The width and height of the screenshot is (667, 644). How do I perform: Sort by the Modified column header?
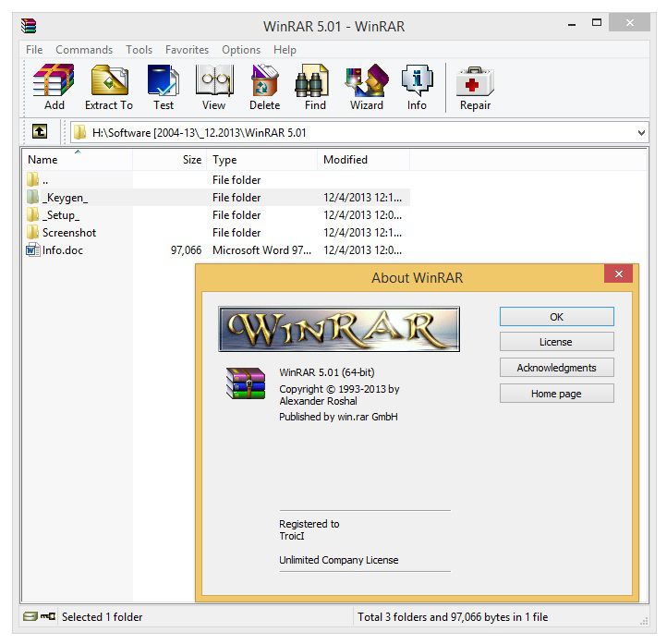click(x=364, y=160)
